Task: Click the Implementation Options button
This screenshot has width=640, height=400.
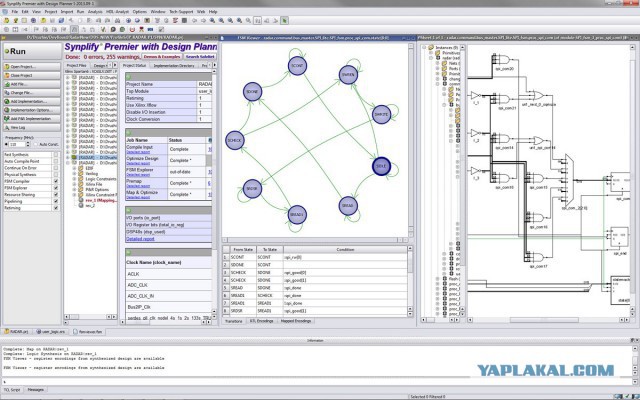Action: click(32, 110)
